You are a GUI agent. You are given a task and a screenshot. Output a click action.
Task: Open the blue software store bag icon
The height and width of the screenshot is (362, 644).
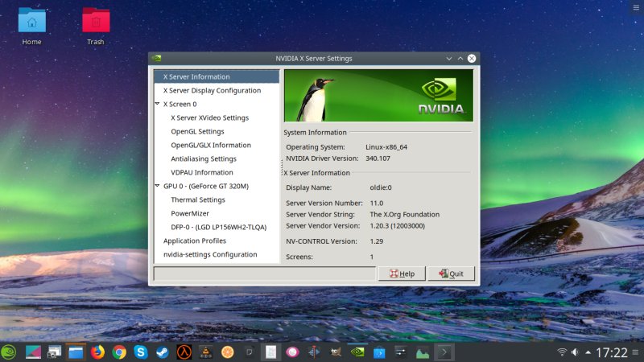pos(379,352)
